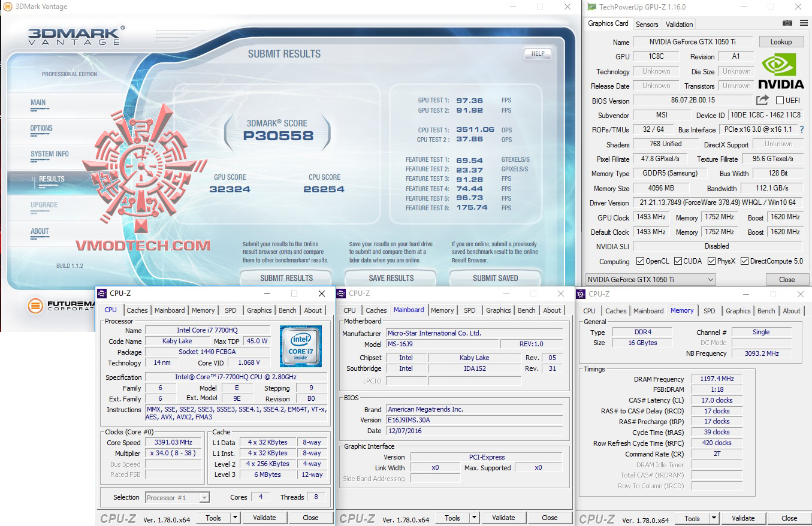This screenshot has height=526, width=812.
Task: Click the Specification field Intel Core i7-7700HQ
Action: 236,377
